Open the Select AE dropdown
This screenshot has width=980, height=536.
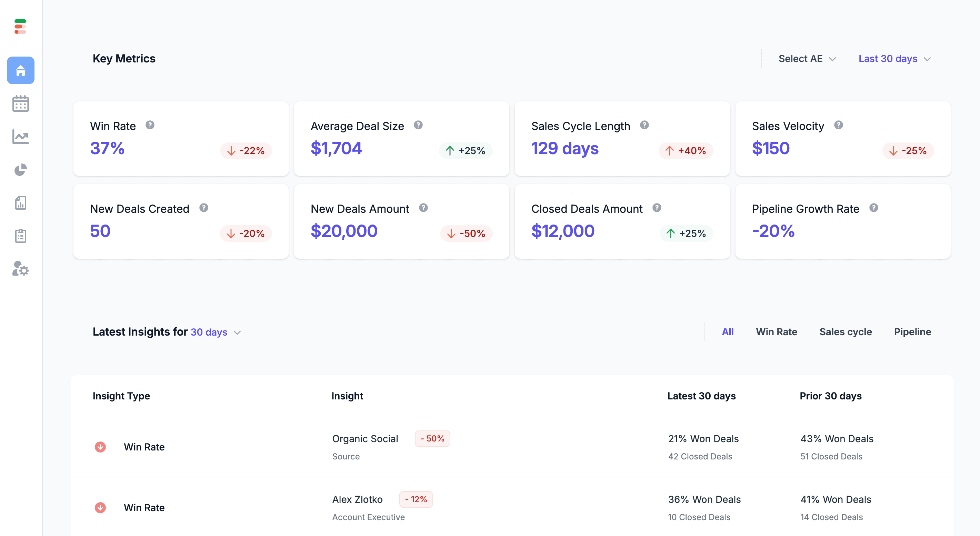(x=806, y=59)
